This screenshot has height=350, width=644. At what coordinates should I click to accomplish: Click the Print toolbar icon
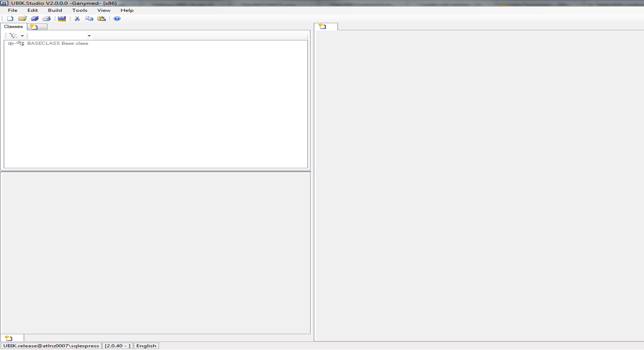pyautogui.click(x=46, y=19)
